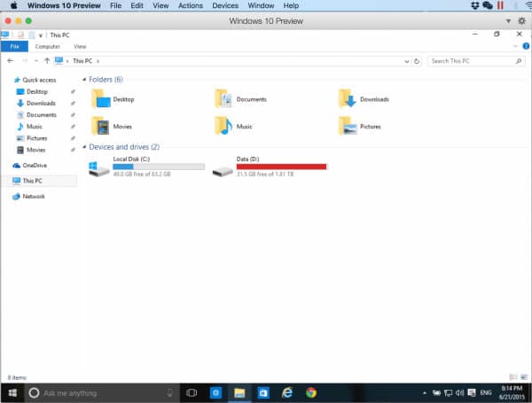Screen dimensions: 532x403
Task: Select the Data (D:) drive icon
Action: pos(223,171)
